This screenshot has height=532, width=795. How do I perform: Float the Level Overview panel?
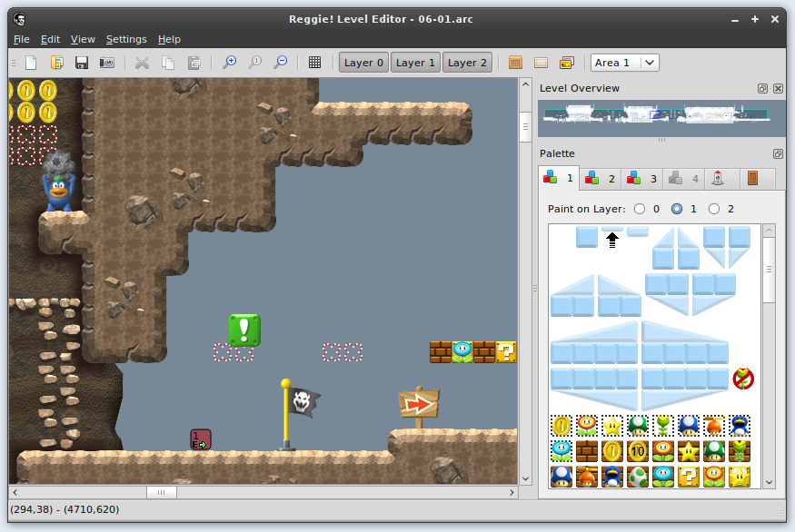[x=763, y=88]
